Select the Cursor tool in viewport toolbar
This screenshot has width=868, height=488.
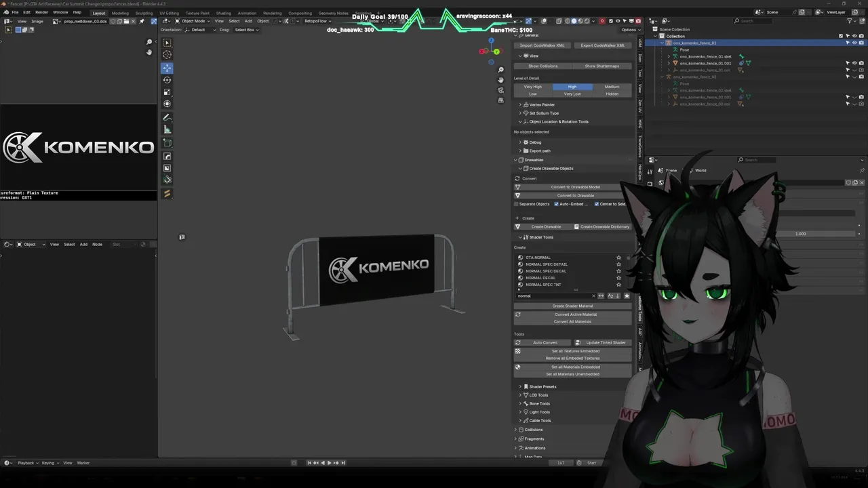click(x=167, y=55)
